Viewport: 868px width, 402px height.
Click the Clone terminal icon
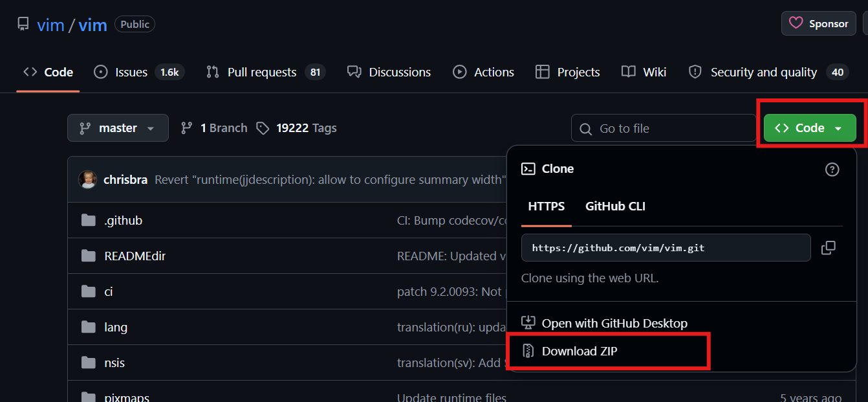pos(528,169)
